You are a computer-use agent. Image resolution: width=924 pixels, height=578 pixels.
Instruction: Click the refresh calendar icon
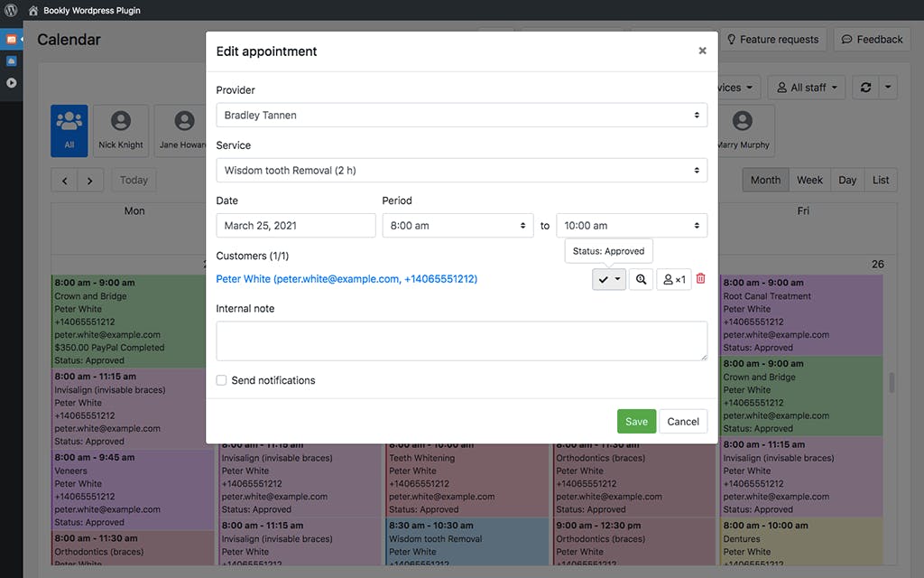click(x=866, y=88)
